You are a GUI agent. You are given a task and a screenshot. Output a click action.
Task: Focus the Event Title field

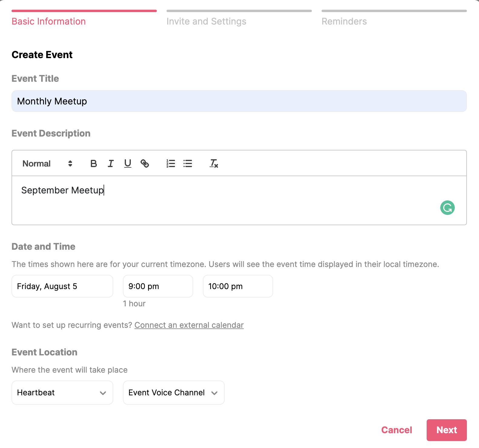pos(239,101)
